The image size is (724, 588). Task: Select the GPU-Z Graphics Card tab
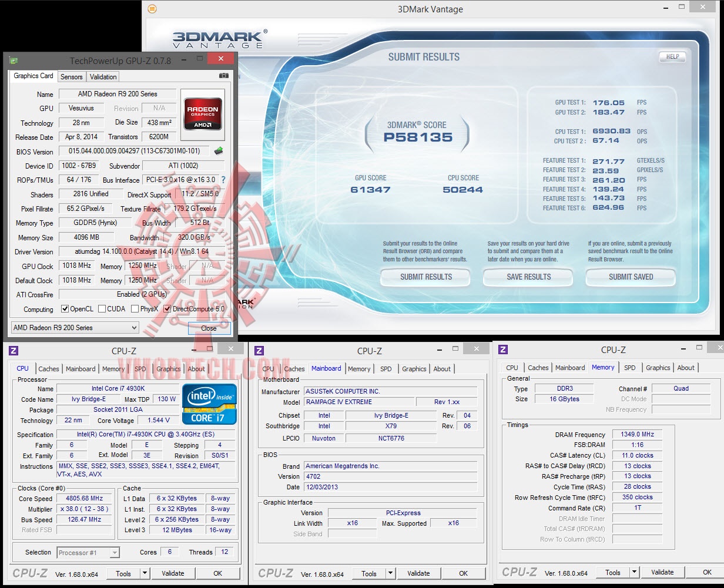pos(33,76)
